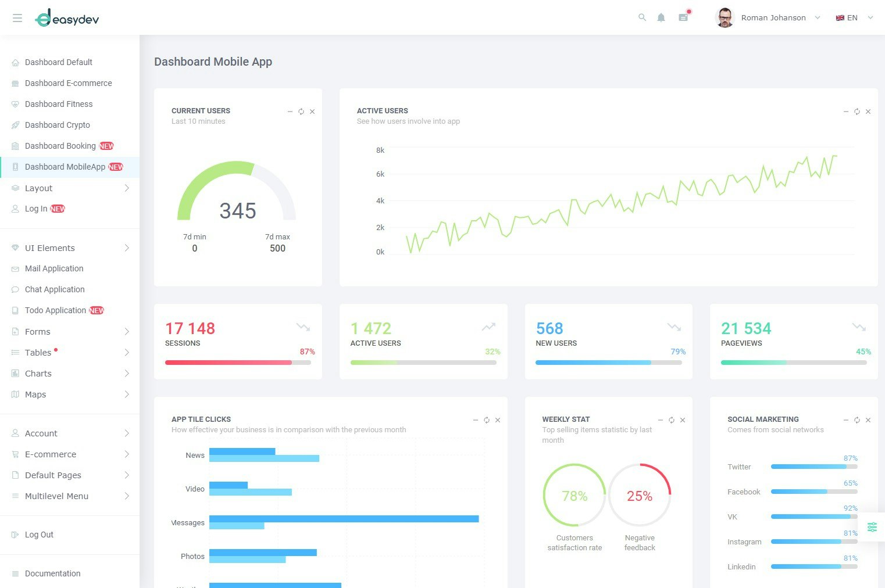The image size is (885, 588).
Task: Click the easydev logo
Action: coord(67,18)
